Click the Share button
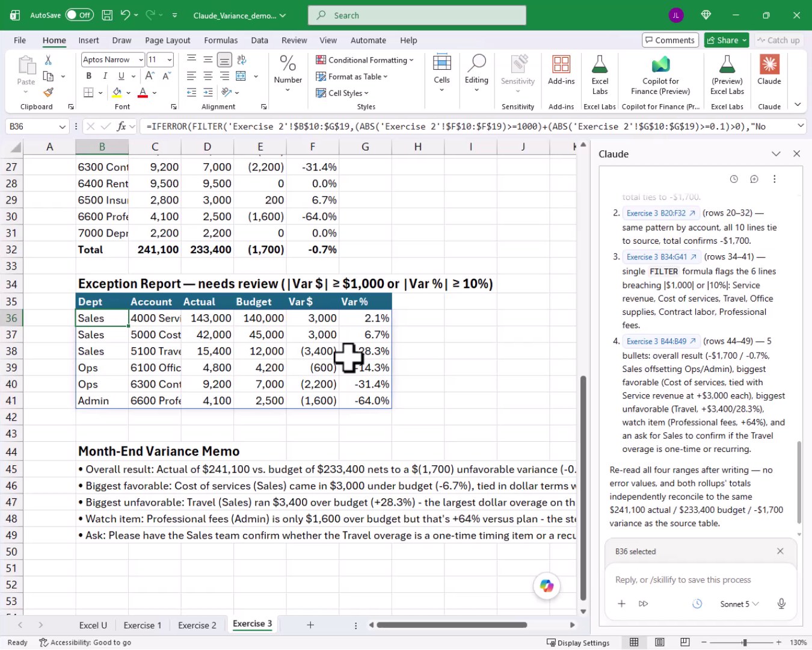Viewport: 812px width, 650px height. (727, 40)
